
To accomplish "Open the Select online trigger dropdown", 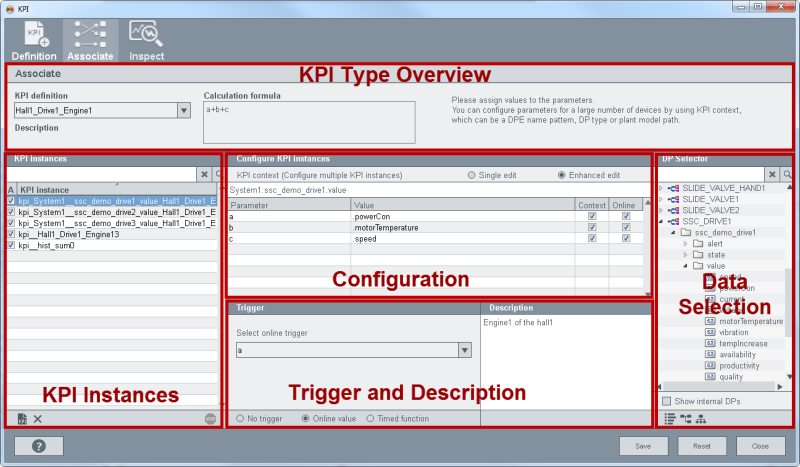I will click(x=464, y=350).
